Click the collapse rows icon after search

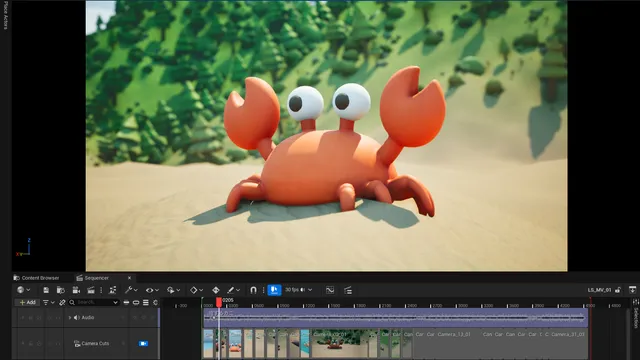pos(126,302)
